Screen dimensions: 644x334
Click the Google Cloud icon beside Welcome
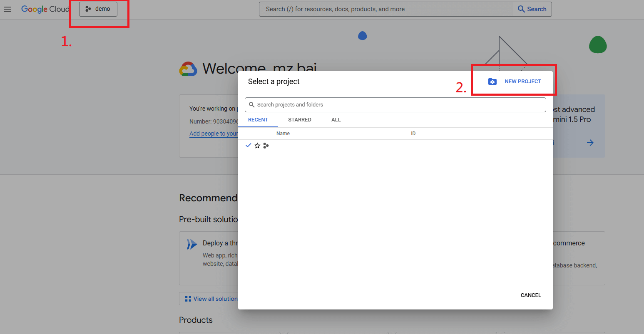coord(188,69)
